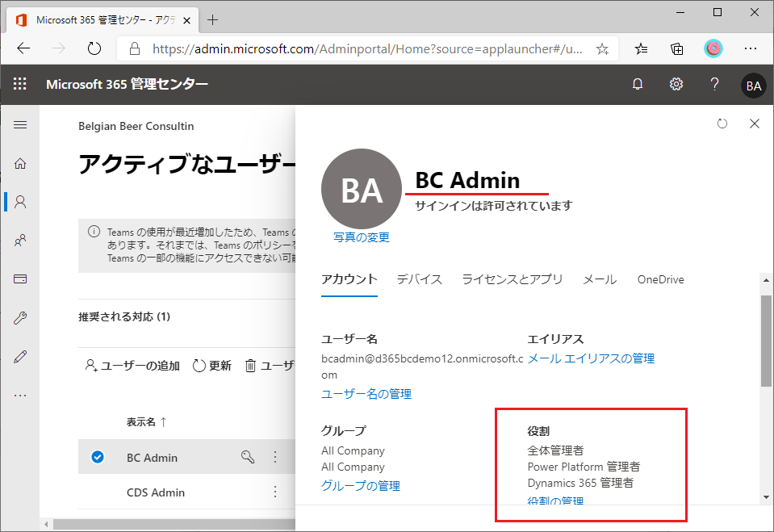Select the CDS Admin user row
This screenshot has height=532, width=774.
click(x=186, y=492)
